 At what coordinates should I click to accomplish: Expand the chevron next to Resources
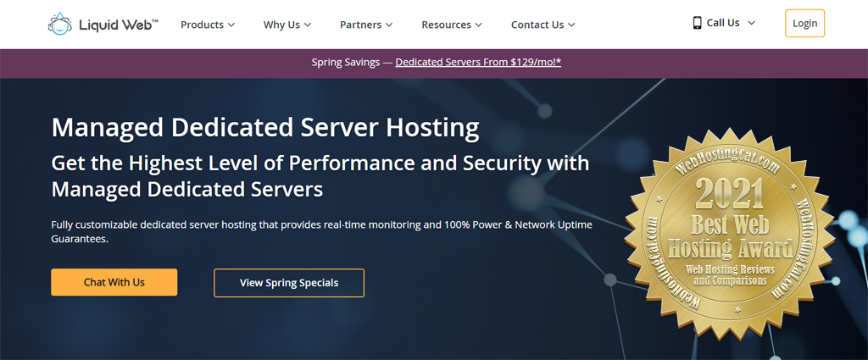(478, 25)
